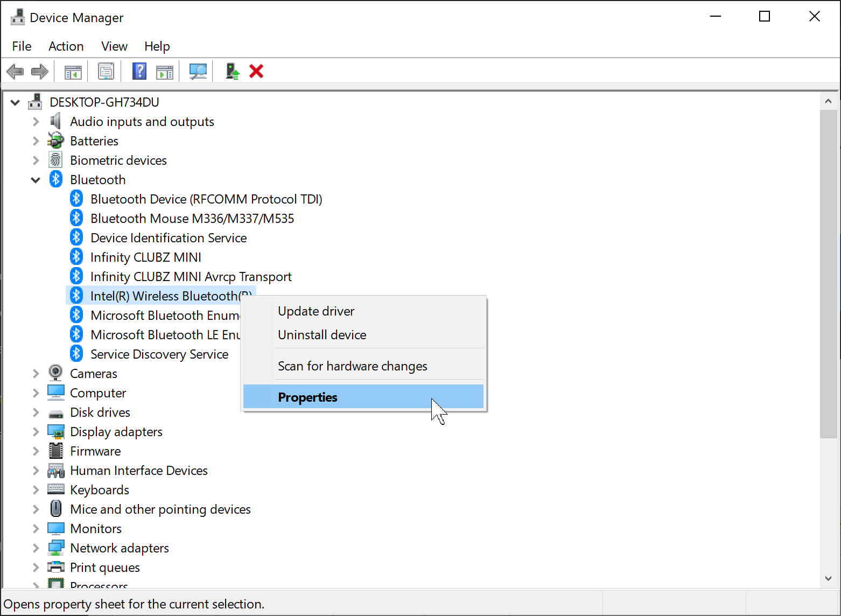Open the Help question mark toolbar icon

139,71
